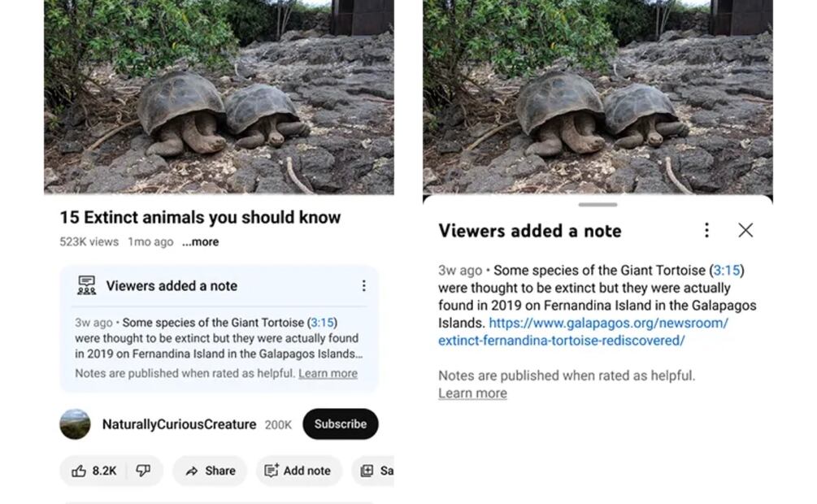The width and height of the screenshot is (817, 504).
Task: Open the NaturallyCuriousCreature channel name
Action: 179,424
